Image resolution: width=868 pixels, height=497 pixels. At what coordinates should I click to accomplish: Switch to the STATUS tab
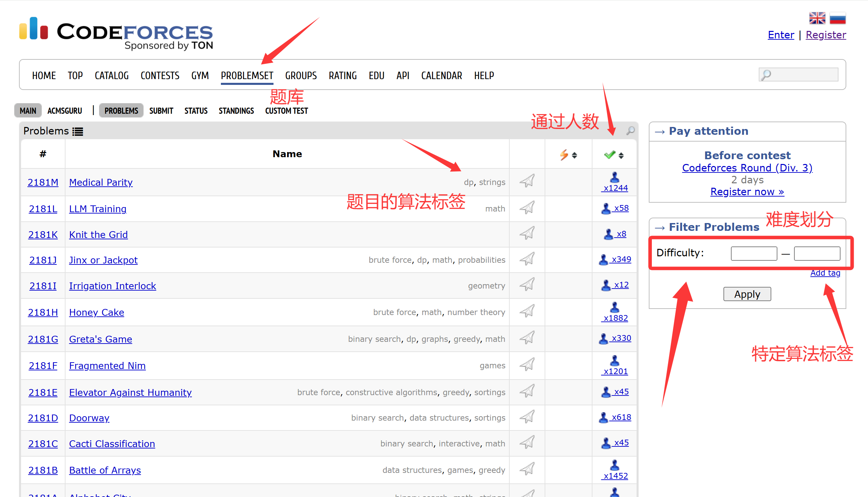(x=196, y=111)
